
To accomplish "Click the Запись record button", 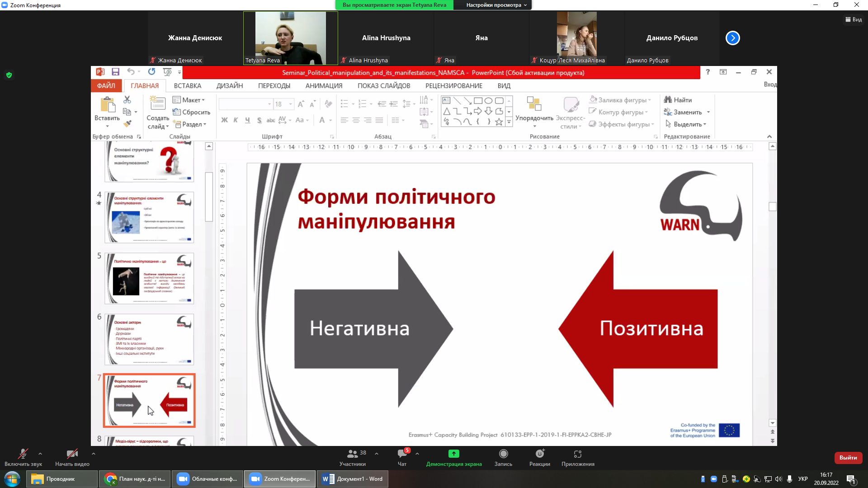I will click(x=503, y=457).
